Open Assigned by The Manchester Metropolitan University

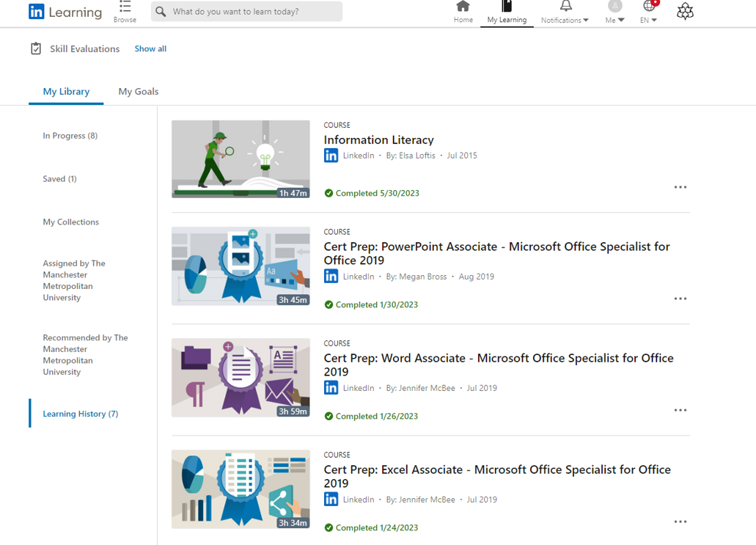[x=74, y=280]
